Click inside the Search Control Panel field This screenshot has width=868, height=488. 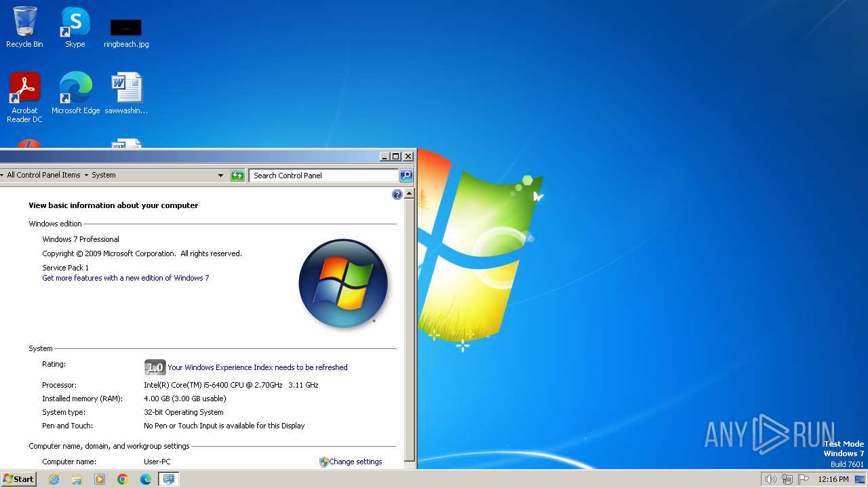323,176
